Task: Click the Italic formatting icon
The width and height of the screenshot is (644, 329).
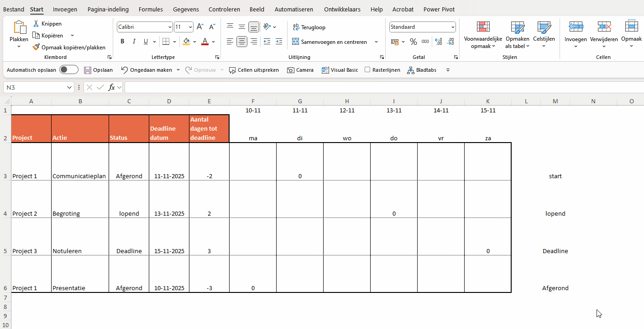Action: click(134, 42)
